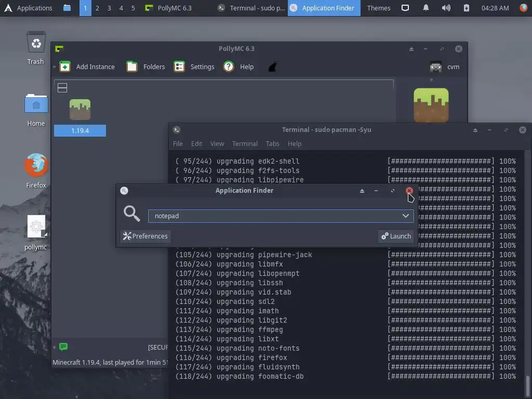Screen dimensions: 532x399
Task: Roll up the PollyMC window with shade button
Action: [411, 49]
